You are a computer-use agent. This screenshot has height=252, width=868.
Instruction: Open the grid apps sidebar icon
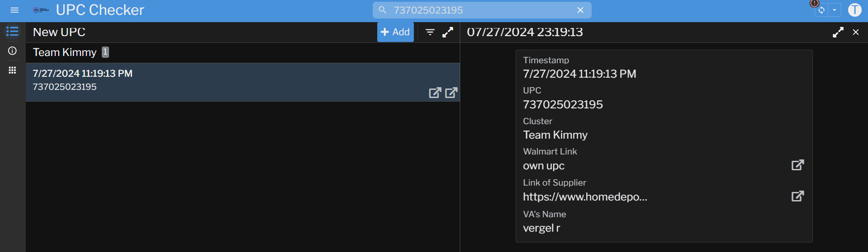pyautogui.click(x=12, y=70)
